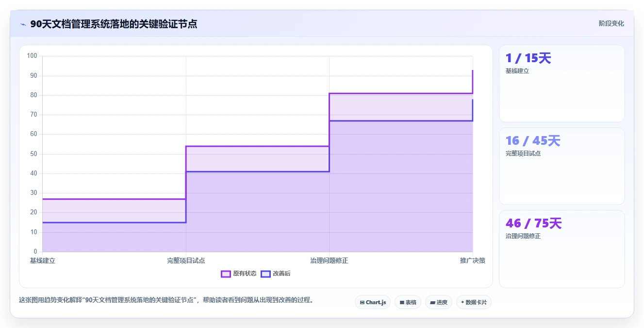The width and height of the screenshot is (644, 328).
Task: Toggle the 改善后 dataset via its legend label
Action: [281, 274]
